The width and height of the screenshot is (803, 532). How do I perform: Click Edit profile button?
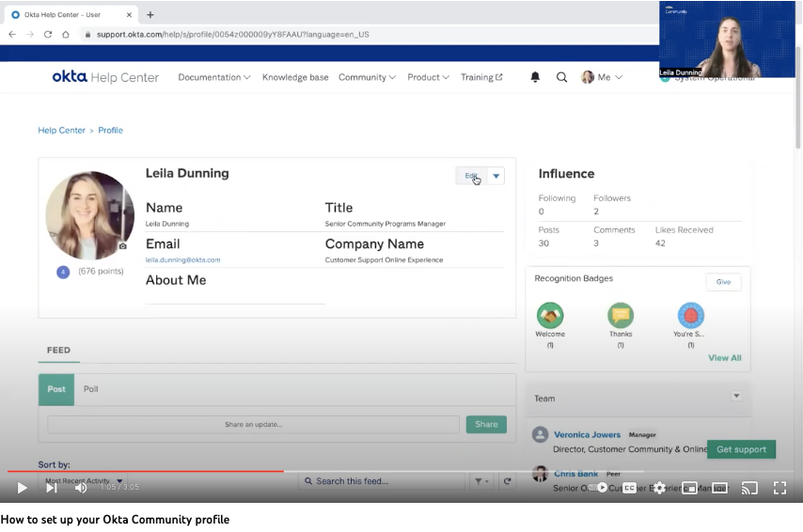coord(471,176)
